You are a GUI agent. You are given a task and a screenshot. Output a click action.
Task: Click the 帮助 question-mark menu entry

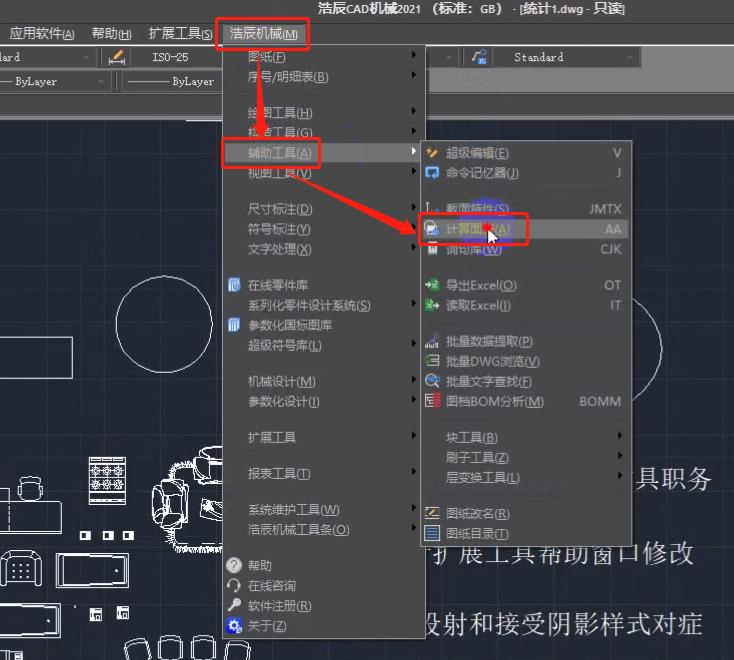(x=323, y=565)
